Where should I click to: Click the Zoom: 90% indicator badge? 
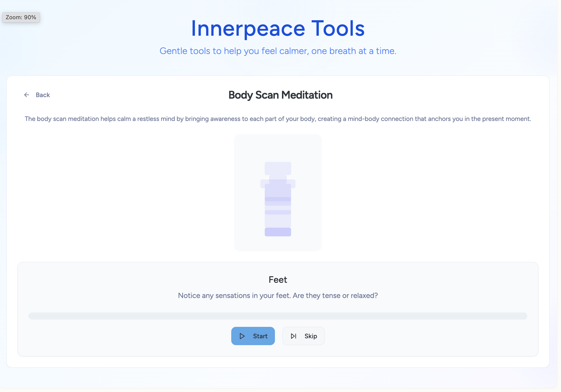21,17
